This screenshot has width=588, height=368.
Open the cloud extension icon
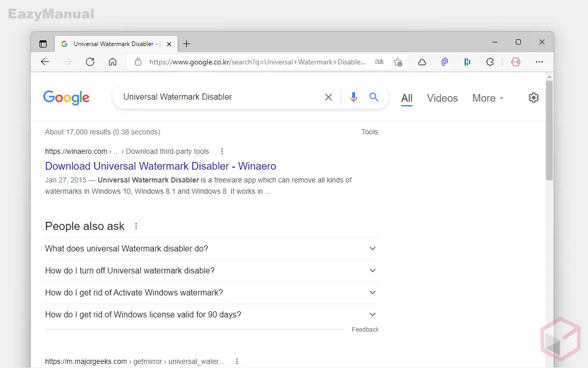click(x=422, y=62)
